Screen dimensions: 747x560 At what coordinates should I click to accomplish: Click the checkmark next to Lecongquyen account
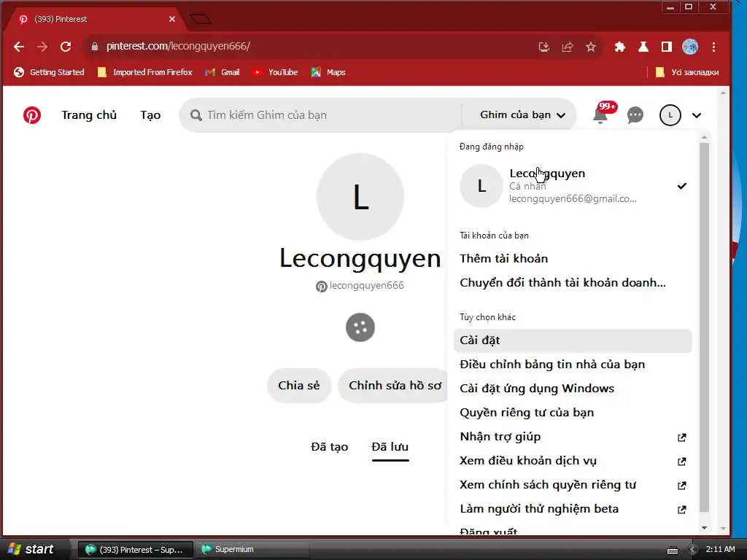(682, 186)
